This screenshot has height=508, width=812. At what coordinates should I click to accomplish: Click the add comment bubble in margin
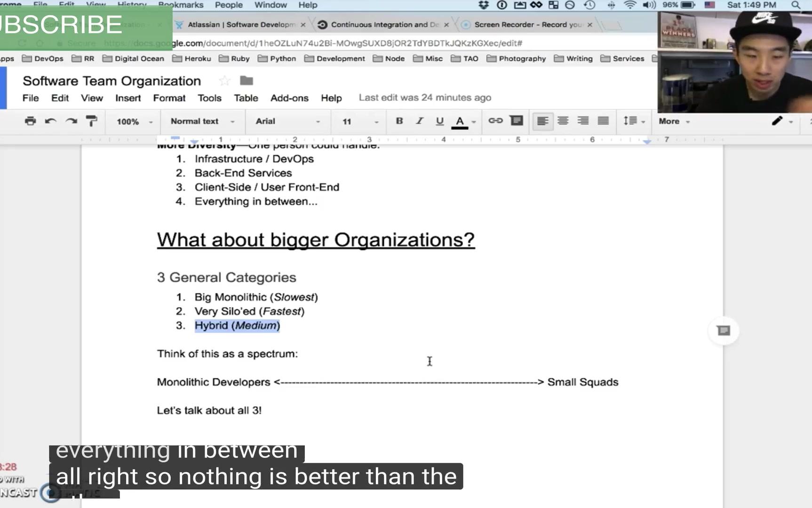click(724, 331)
